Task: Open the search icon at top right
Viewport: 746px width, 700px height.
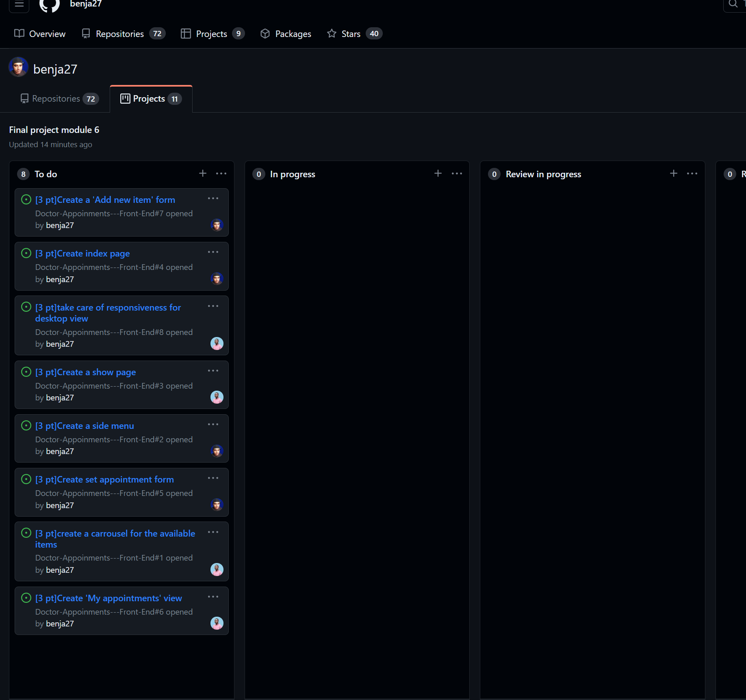Action: tap(733, 4)
